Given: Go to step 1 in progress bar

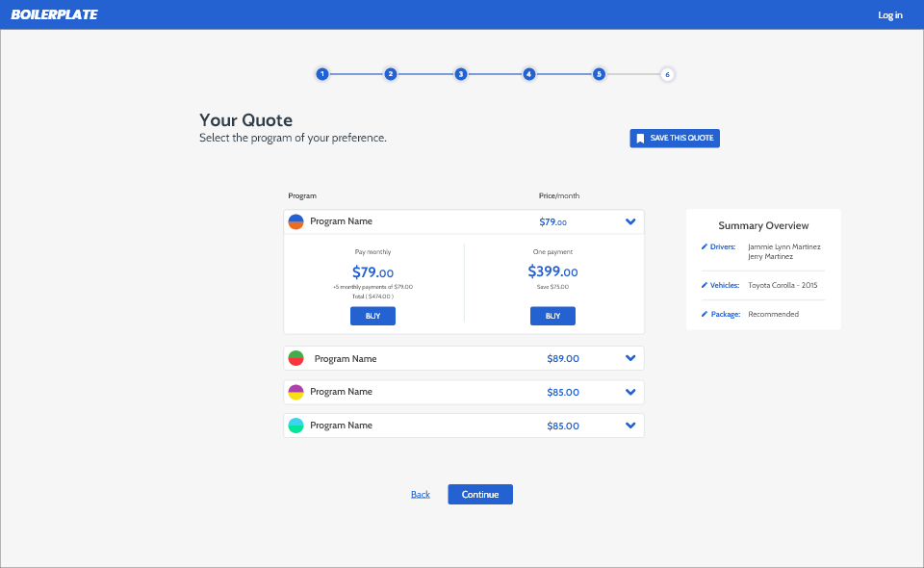Looking at the screenshot, I should pos(321,74).
